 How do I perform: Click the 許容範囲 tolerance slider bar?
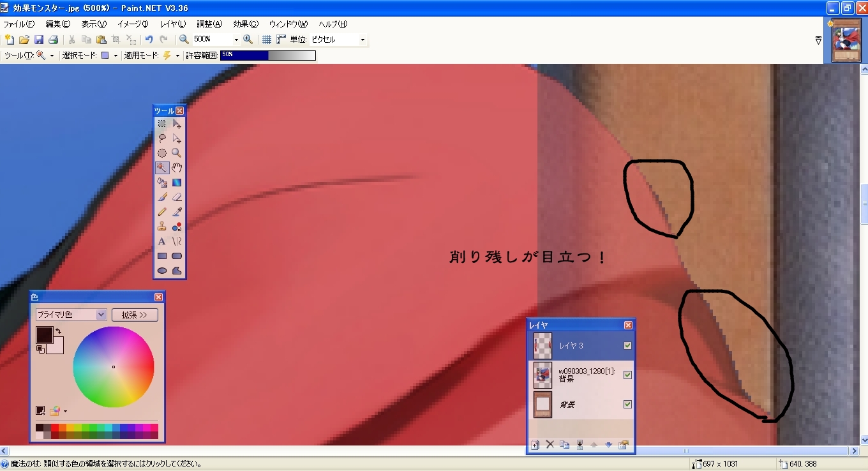[268, 56]
